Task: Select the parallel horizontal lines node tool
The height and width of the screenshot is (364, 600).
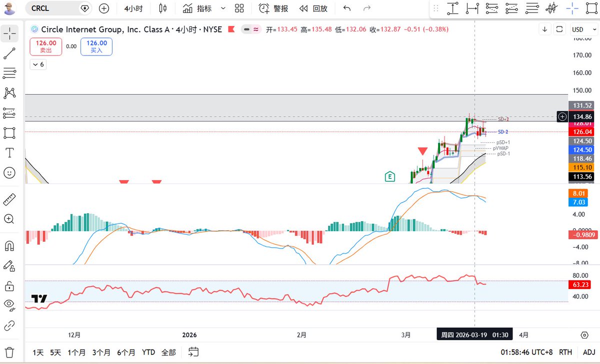Action: [532, 8]
